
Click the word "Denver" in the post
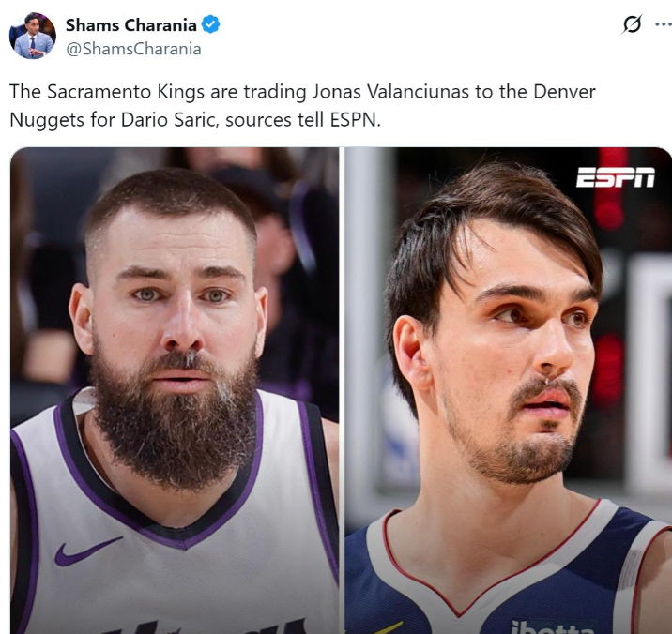point(564,92)
